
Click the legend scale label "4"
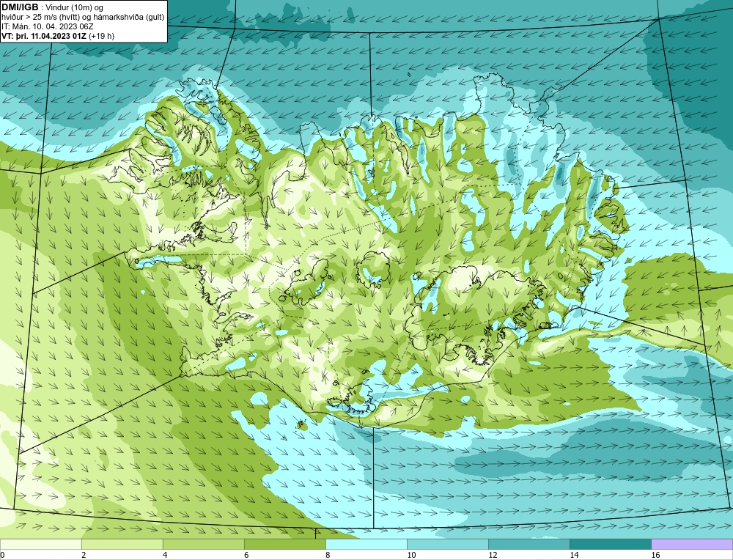(164, 556)
